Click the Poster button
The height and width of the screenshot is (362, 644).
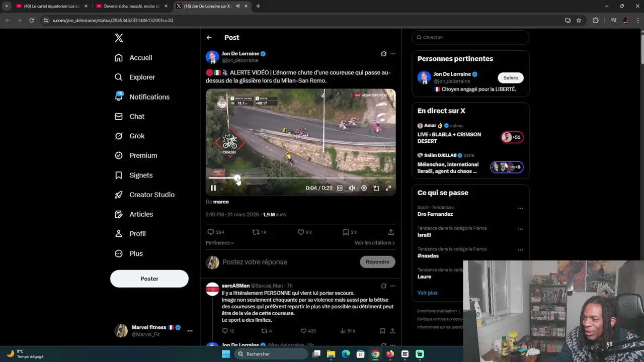point(149,279)
